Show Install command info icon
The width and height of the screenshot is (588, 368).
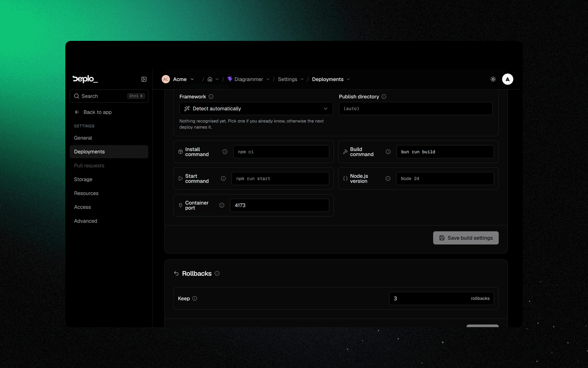pos(225,152)
